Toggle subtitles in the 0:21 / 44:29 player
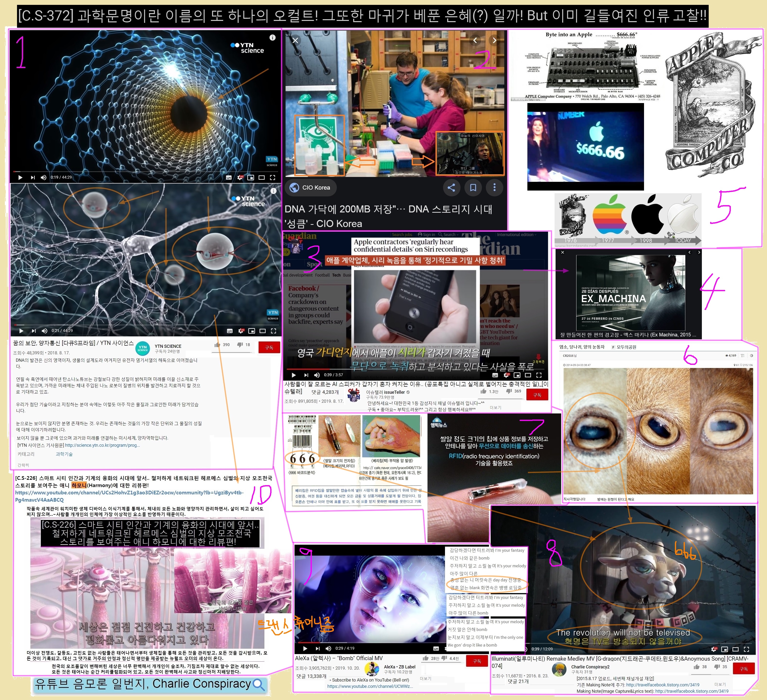Image resolution: width=767 pixels, height=700 pixels. [230, 331]
